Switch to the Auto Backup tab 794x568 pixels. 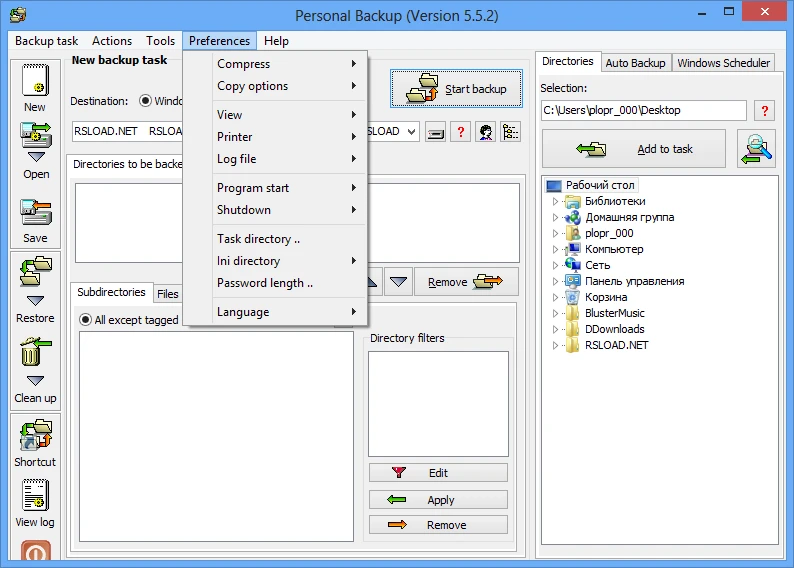(x=635, y=62)
